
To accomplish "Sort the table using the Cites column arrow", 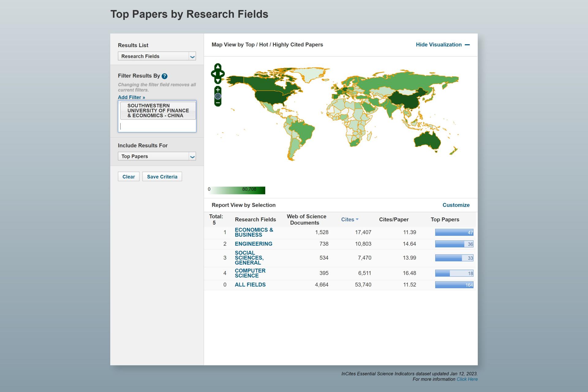I will coord(357,220).
